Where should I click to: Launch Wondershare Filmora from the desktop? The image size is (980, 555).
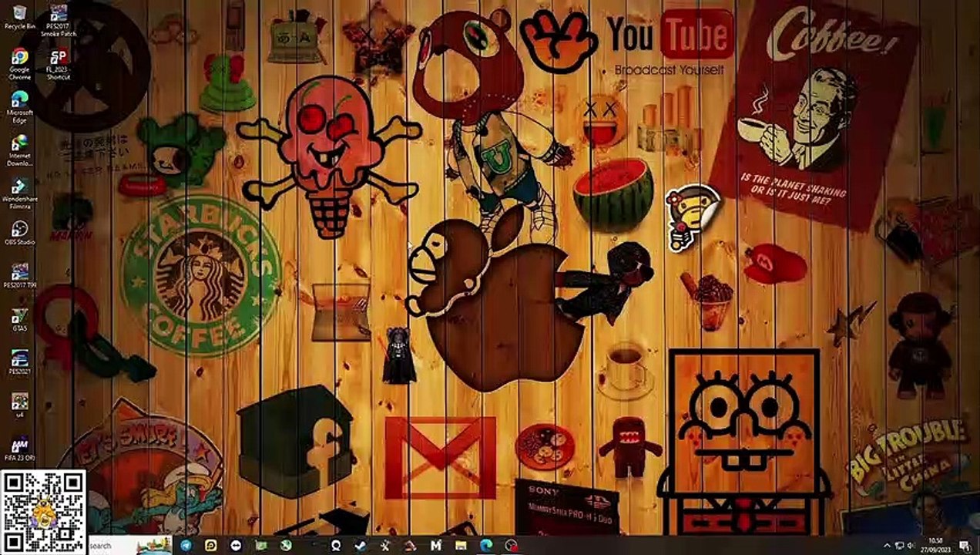[x=19, y=194]
